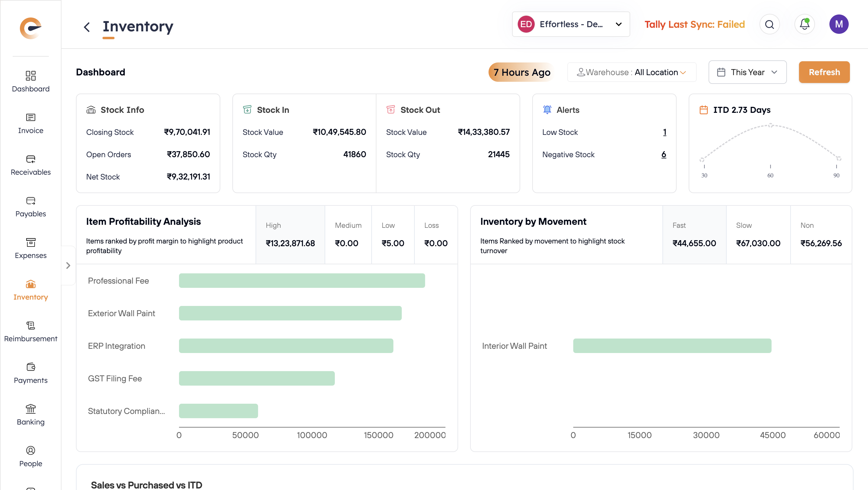868x490 pixels.
Task: Navigate to Expenses module
Action: [x=31, y=248]
